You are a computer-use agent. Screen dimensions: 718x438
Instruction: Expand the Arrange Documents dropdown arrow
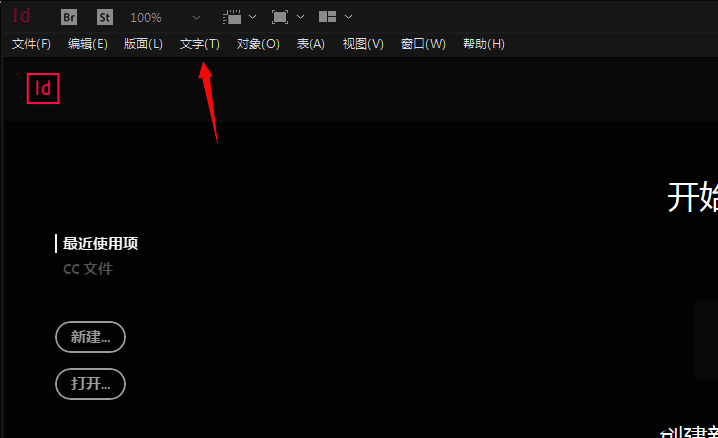[348, 17]
